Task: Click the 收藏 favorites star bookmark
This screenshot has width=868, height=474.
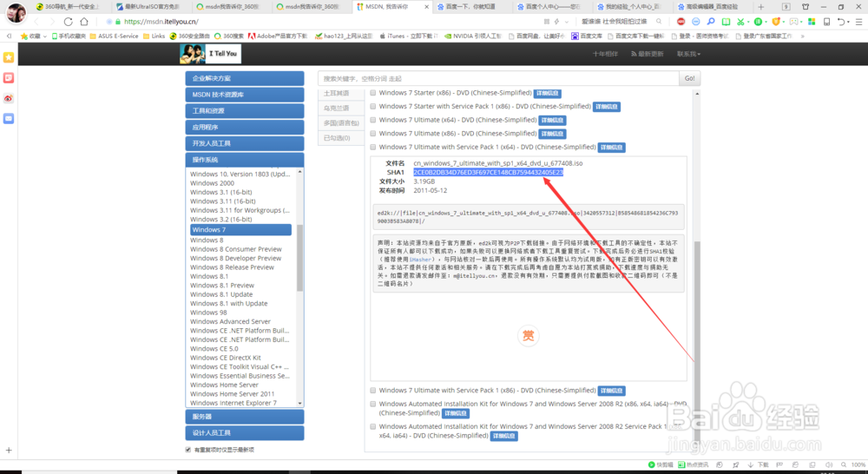Action: click(x=30, y=36)
